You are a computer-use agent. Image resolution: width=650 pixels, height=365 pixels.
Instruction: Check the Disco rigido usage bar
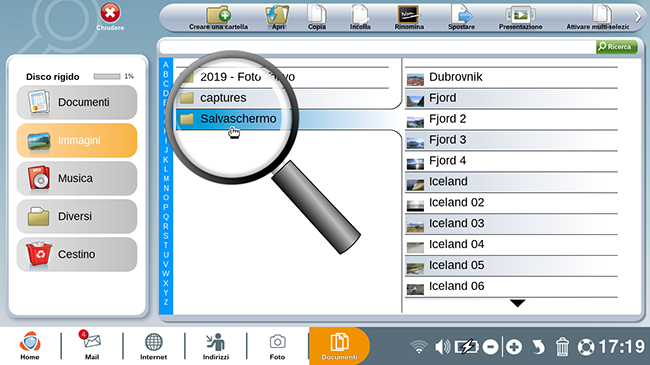(107, 76)
